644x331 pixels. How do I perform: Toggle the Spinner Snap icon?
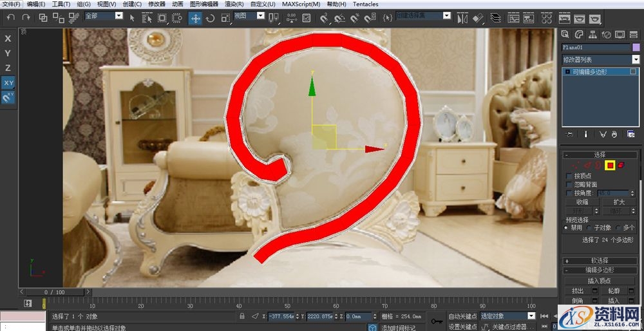click(x=370, y=18)
